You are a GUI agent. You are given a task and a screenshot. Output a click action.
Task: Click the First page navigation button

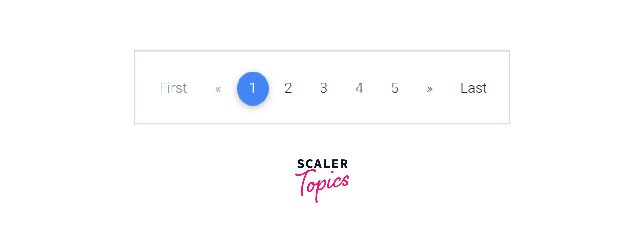point(173,87)
